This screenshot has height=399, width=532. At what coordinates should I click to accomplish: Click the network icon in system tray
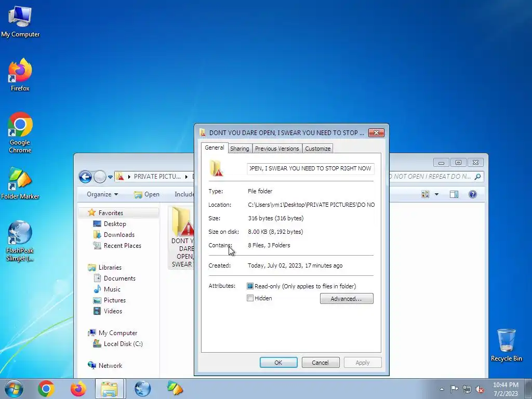click(x=467, y=389)
